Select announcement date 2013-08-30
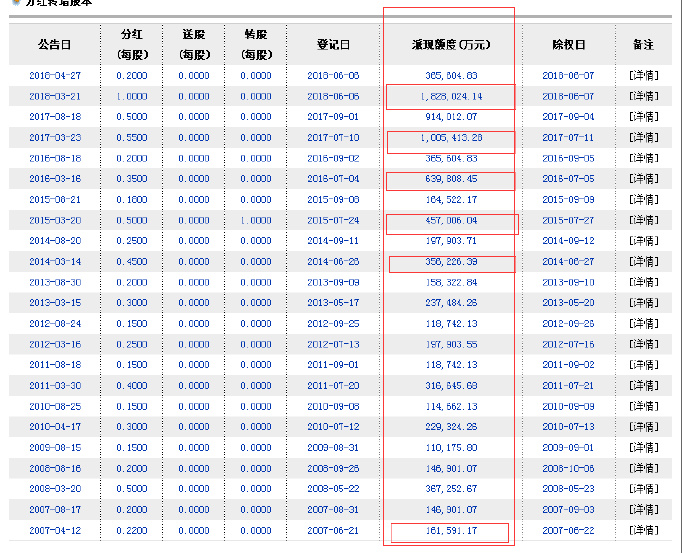The image size is (690, 553). coord(55,282)
